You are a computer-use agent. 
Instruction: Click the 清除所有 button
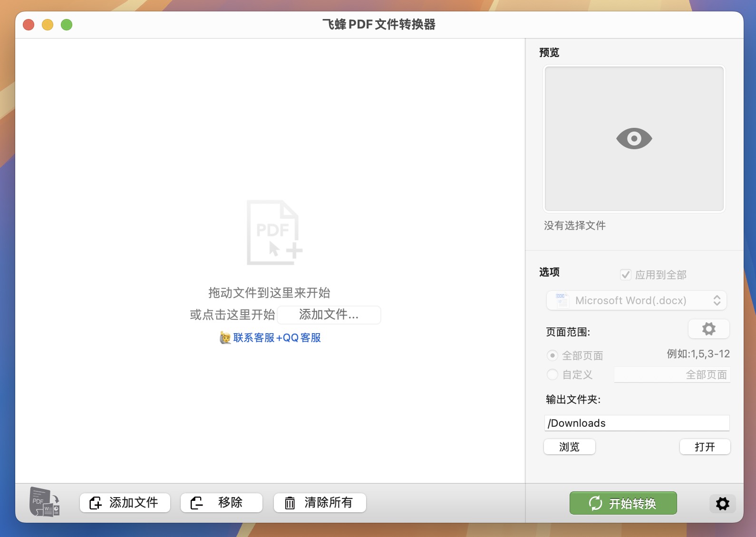tap(320, 503)
